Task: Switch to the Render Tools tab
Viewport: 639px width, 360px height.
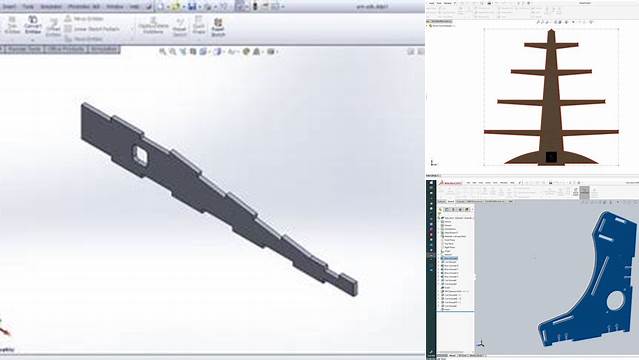Action: pos(24,49)
